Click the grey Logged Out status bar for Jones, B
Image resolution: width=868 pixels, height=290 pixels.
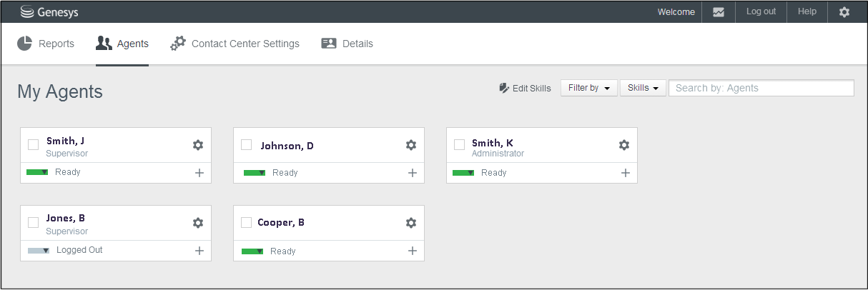39,251
